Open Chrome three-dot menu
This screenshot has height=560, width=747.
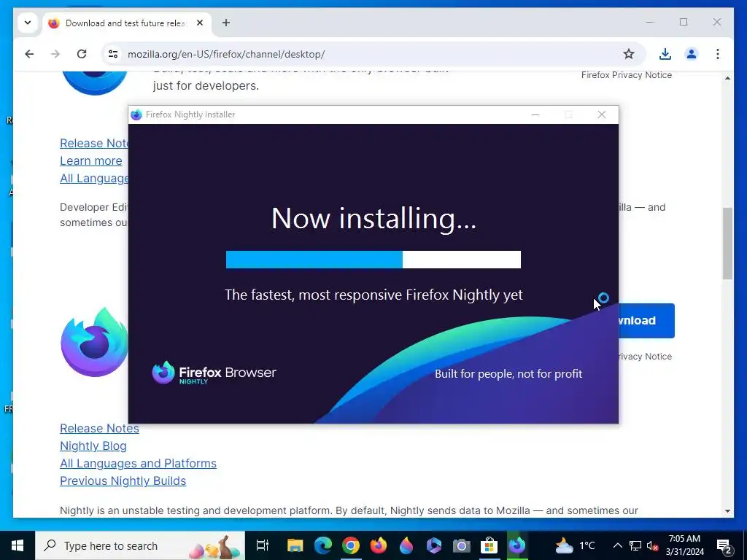pyautogui.click(x=718, y=54)
